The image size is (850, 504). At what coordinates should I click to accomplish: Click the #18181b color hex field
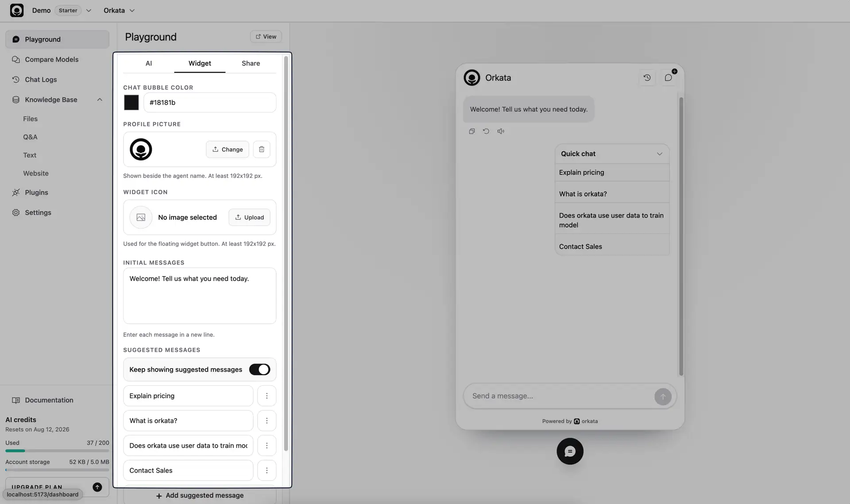pos(210,102)
